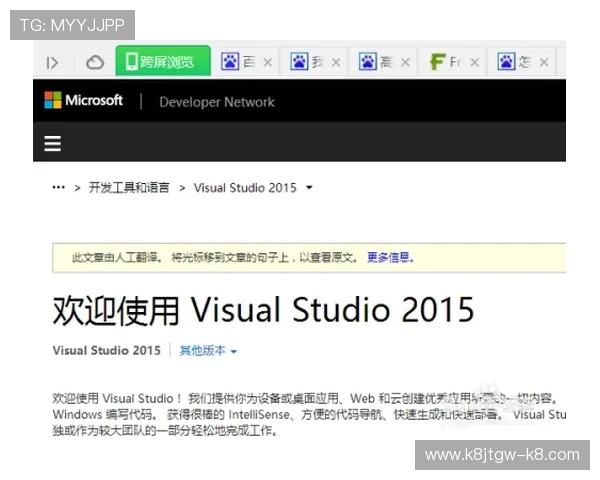This screenshot has height=480, width=600.
Task: Click the green 跨屏浏览 phone button
Action: click(x=162, y=62)
